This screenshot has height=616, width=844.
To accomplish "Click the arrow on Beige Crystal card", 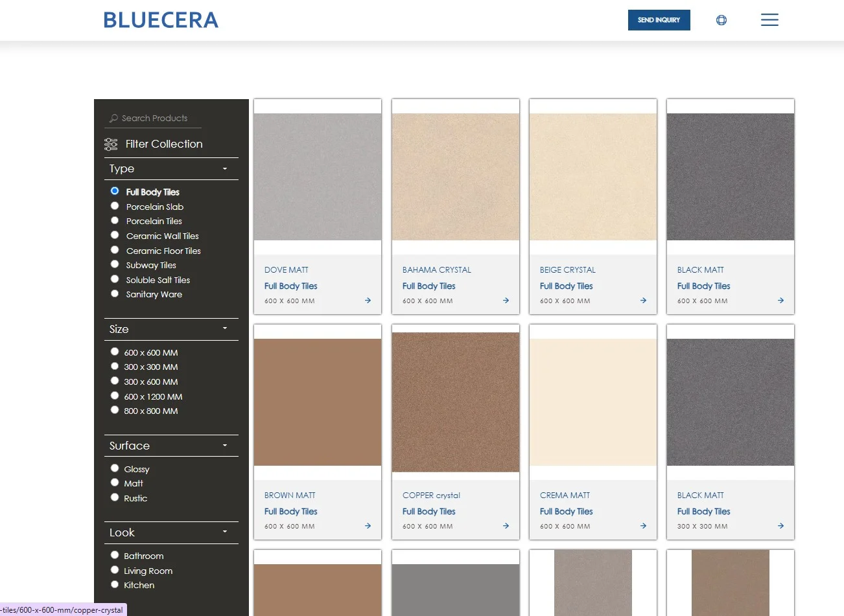I will 643,301.
